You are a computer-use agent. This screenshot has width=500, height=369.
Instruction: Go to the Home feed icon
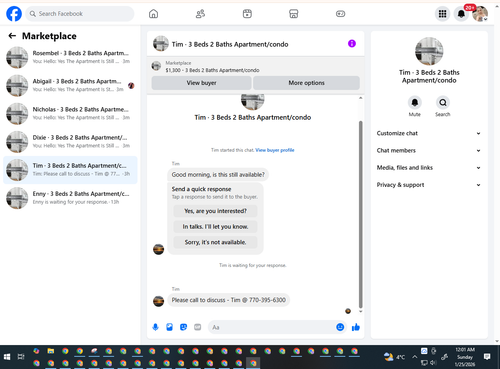click(x=153, y=14)
